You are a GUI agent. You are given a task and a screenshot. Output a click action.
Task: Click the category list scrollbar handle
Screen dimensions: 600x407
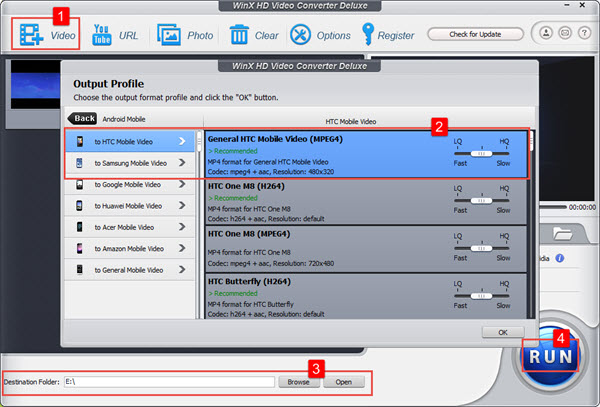coord(199,142)
